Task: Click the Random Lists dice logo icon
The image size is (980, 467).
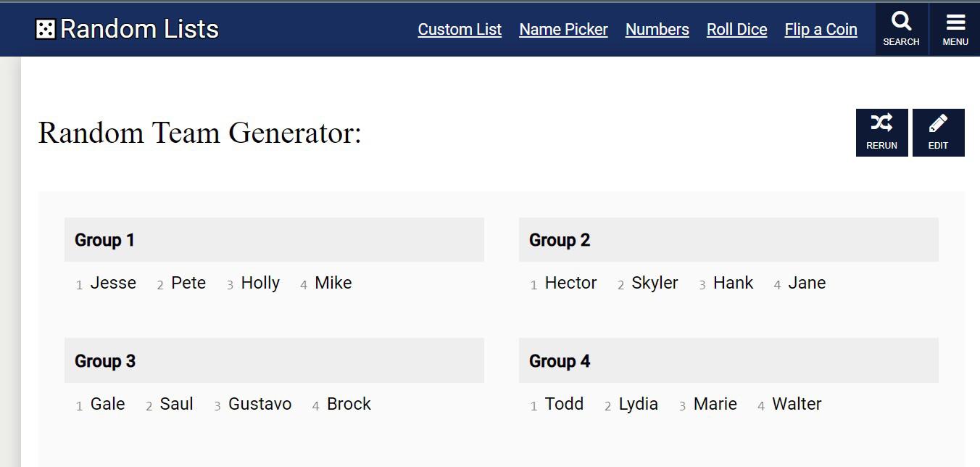Action: (x=46, y=29)
